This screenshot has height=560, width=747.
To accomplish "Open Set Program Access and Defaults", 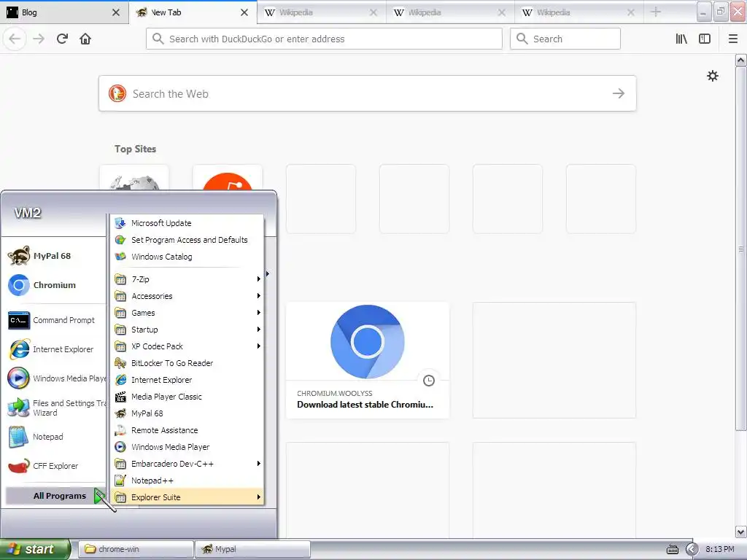I will point(187,239).
